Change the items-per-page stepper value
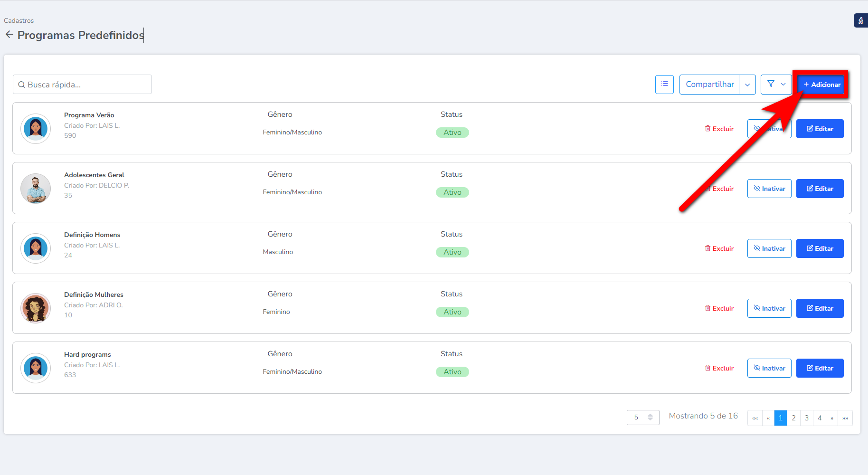The image size is (868, 475). (x=650, y=418)
